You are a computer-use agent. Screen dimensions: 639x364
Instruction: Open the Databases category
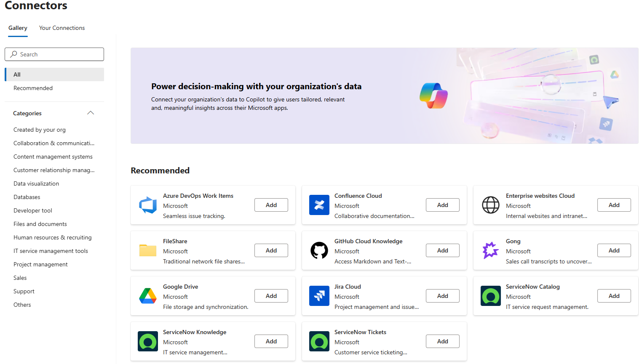click(27, 197)
